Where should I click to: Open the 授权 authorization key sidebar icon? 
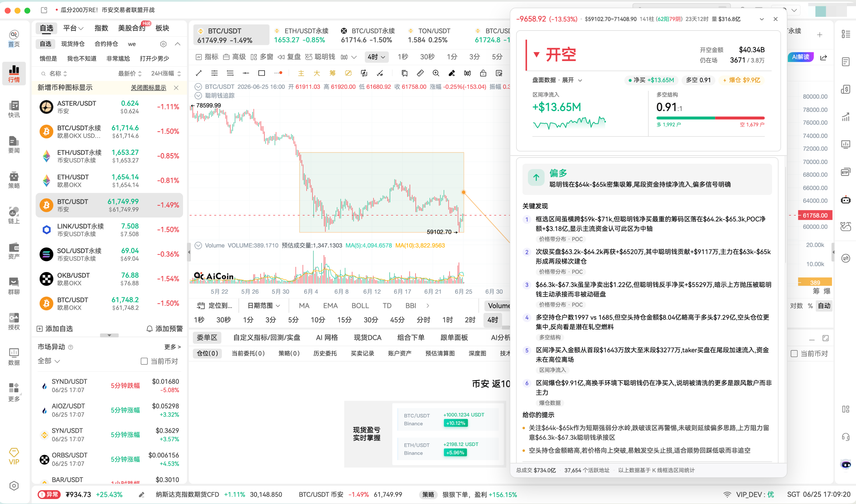[x=14, y=321]
